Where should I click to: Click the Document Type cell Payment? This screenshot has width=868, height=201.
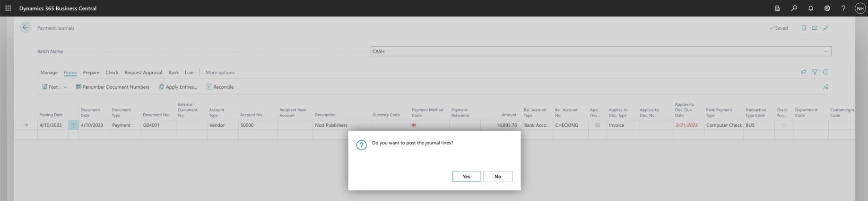pyautogui.click(x=125, y=125)
